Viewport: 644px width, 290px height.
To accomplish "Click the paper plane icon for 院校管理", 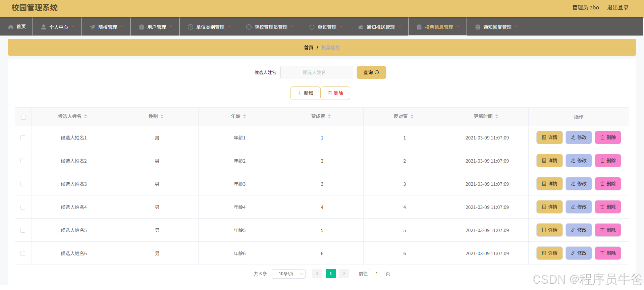I will [x=93, y=27].
